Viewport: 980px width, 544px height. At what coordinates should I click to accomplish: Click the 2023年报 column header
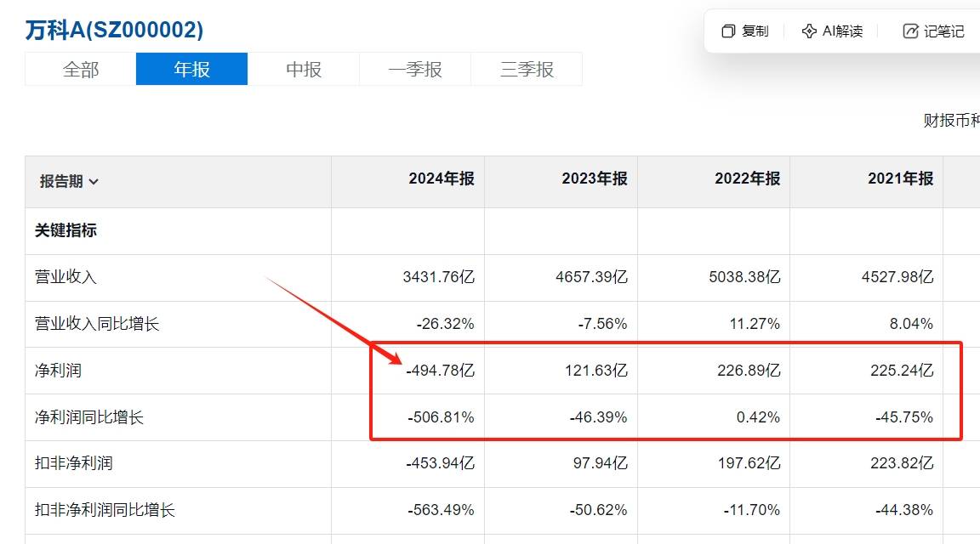pos(595,178)
